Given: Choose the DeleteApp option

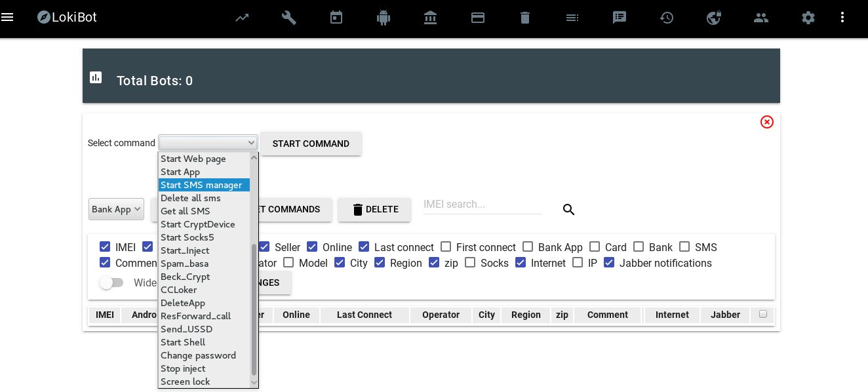Looking at the screenshot, I should [x=204, y=303].
